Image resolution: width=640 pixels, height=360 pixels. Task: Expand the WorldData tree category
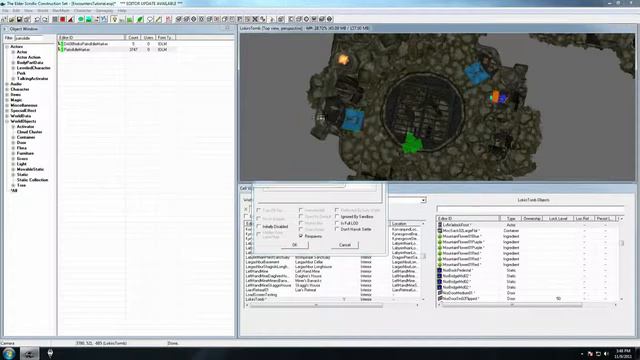click(x=7, y=116)
